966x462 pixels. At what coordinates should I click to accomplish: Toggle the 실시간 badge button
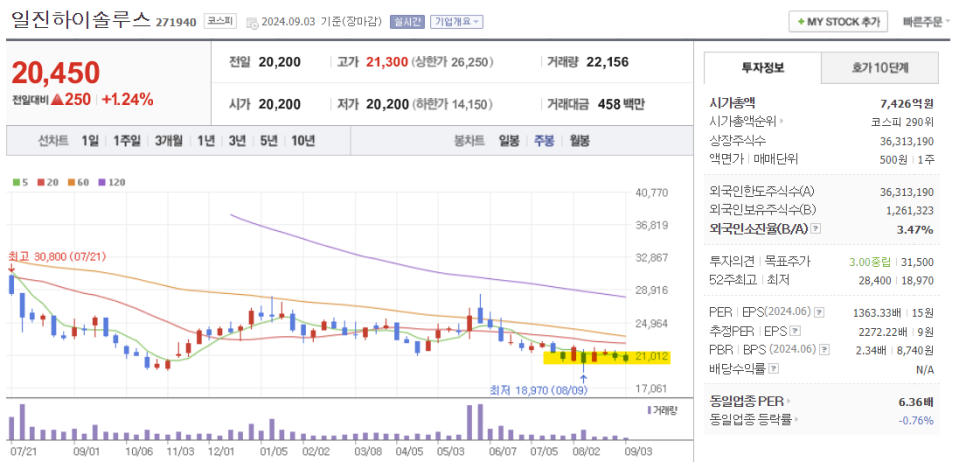coord(407,22)
